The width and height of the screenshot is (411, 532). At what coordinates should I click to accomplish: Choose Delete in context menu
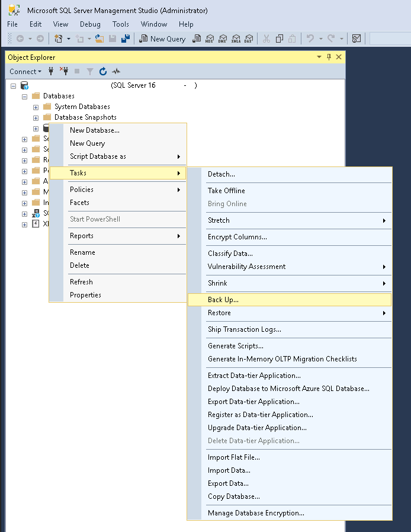coord(118,265)
